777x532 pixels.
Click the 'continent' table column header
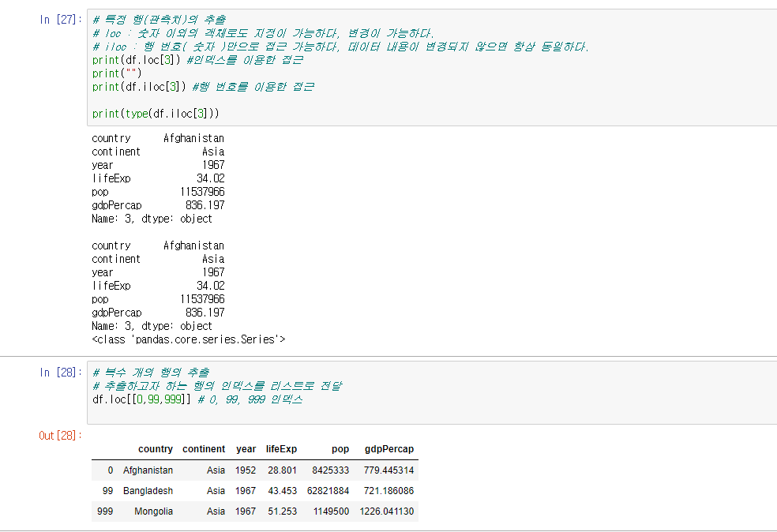point(204,449)
